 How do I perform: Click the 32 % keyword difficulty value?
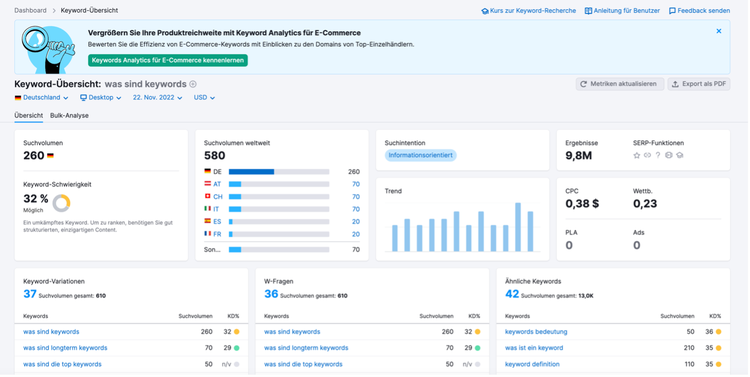click(36, 199)
